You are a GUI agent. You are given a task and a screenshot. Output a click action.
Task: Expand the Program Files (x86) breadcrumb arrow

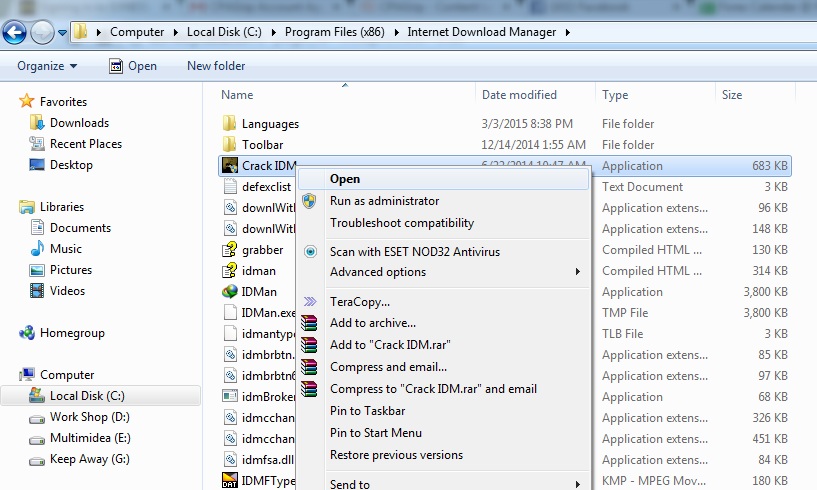click(397, 32)
